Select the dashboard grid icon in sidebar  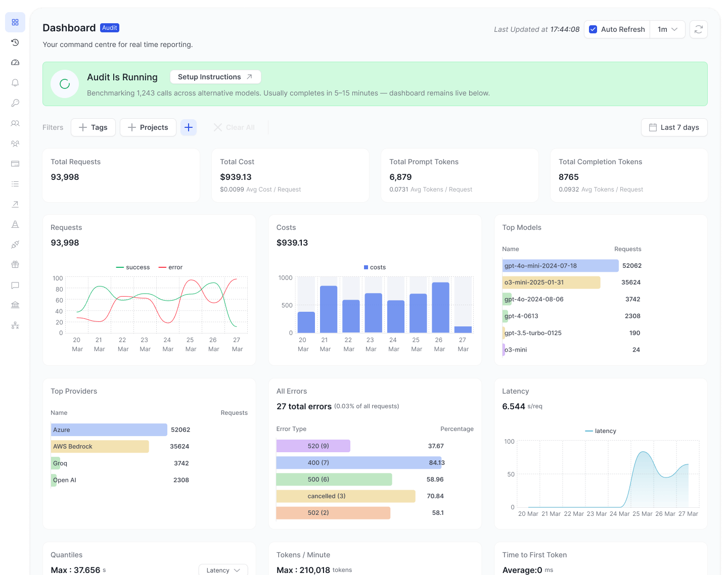point(15,22)
